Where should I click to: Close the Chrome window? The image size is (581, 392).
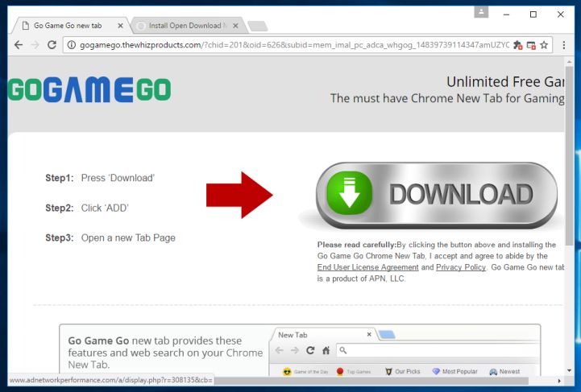(x=561, y=14)
